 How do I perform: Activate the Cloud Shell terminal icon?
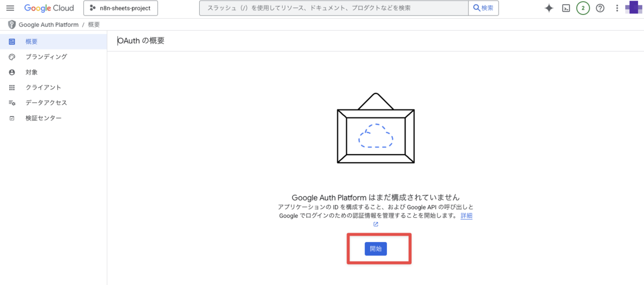[x=566, y=8]
